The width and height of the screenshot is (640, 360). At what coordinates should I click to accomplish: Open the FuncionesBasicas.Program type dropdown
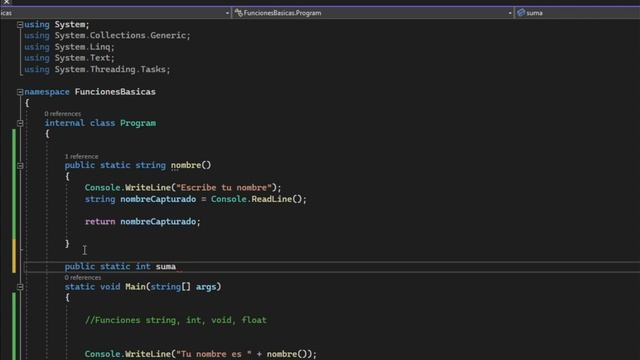coord(510,13)
